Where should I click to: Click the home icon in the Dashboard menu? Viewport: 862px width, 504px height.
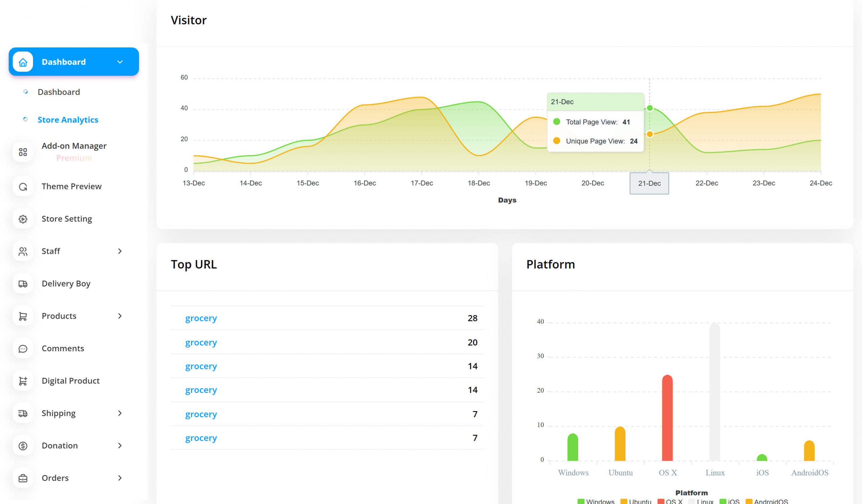tap(23, 62)
